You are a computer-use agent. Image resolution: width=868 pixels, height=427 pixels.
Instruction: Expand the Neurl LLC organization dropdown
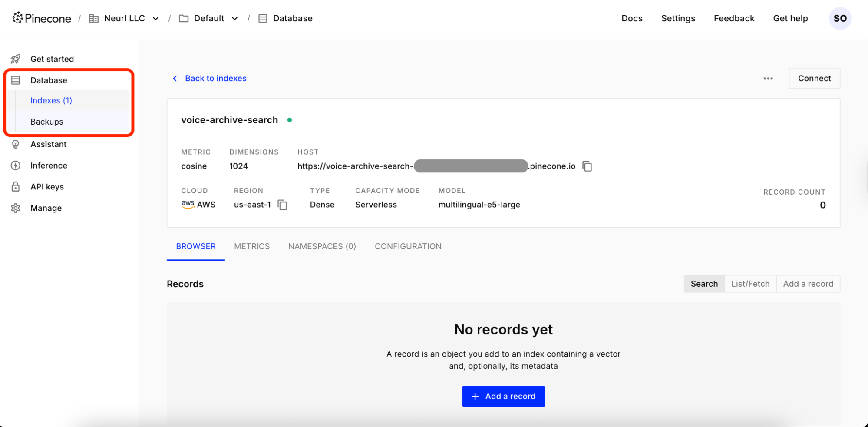(155, 19)
